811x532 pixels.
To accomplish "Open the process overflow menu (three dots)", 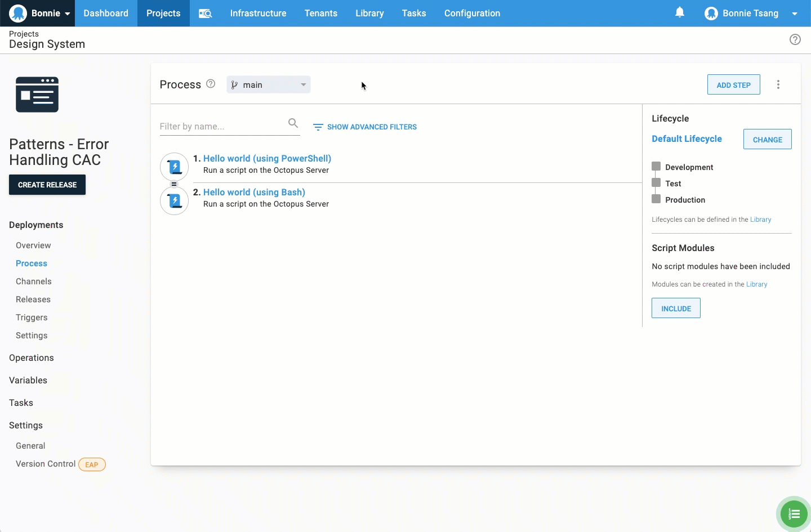I will click(778, 84).
